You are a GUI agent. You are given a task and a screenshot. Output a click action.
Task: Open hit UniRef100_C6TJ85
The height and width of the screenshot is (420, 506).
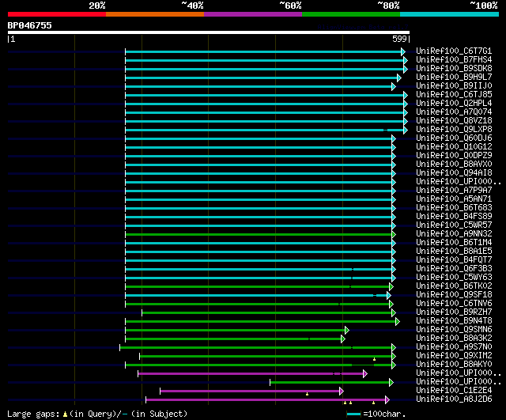(454, 95)
